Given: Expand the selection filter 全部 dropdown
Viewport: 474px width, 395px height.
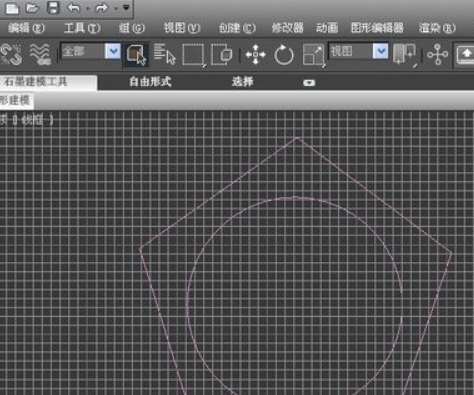Looking at the screenshot, I should [x=113, y=52].
